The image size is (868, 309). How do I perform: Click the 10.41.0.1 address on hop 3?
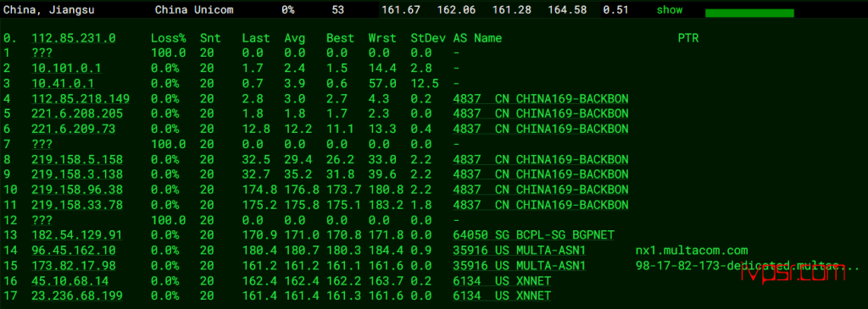coord(63,84)
